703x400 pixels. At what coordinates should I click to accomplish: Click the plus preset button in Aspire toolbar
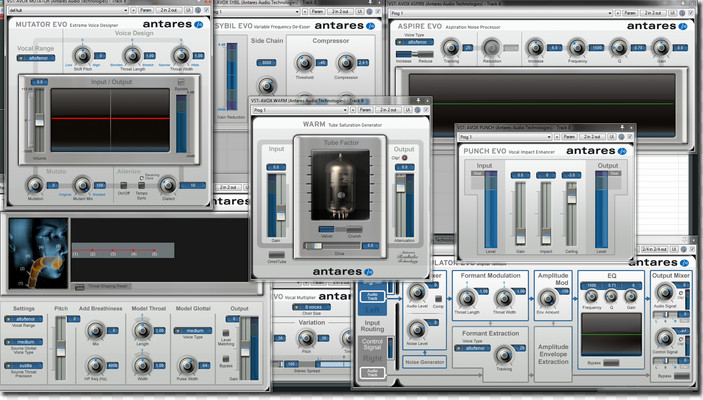point(617,13)
